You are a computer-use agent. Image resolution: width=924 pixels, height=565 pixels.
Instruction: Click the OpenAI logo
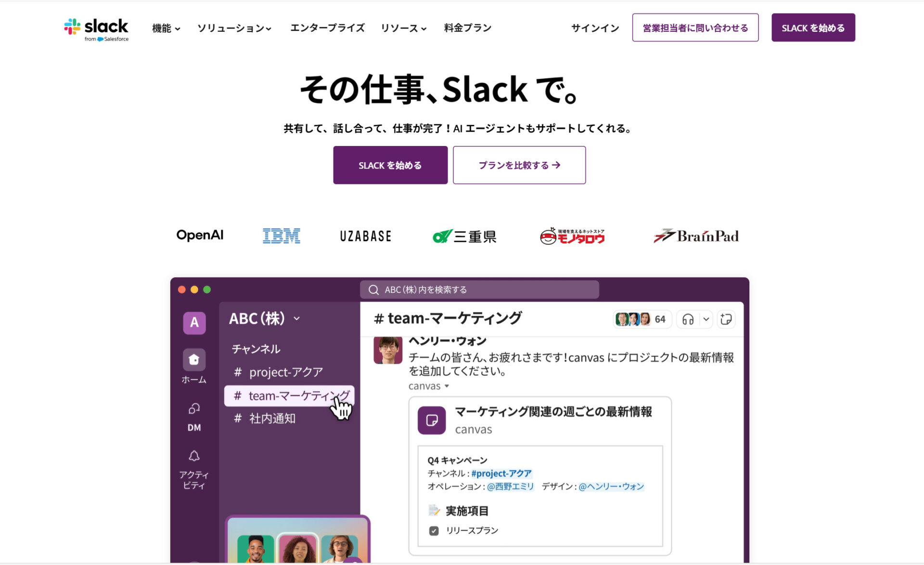[200, 236]
